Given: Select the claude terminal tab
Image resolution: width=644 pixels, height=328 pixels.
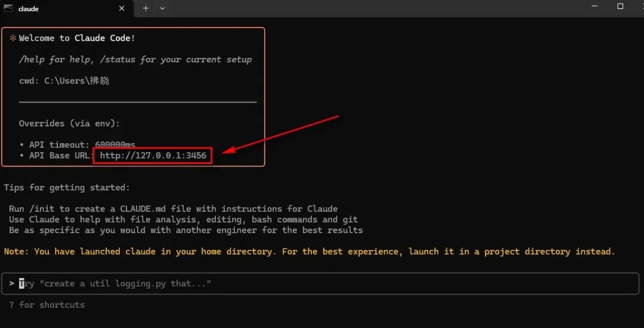Looking at the screenshot, I should 67,8.
